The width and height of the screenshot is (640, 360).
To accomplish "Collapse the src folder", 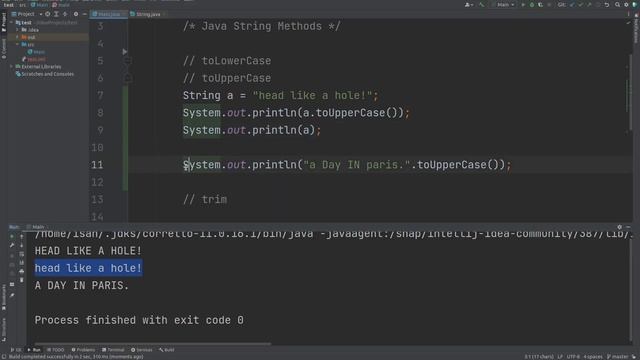I will tap(18, 44).
